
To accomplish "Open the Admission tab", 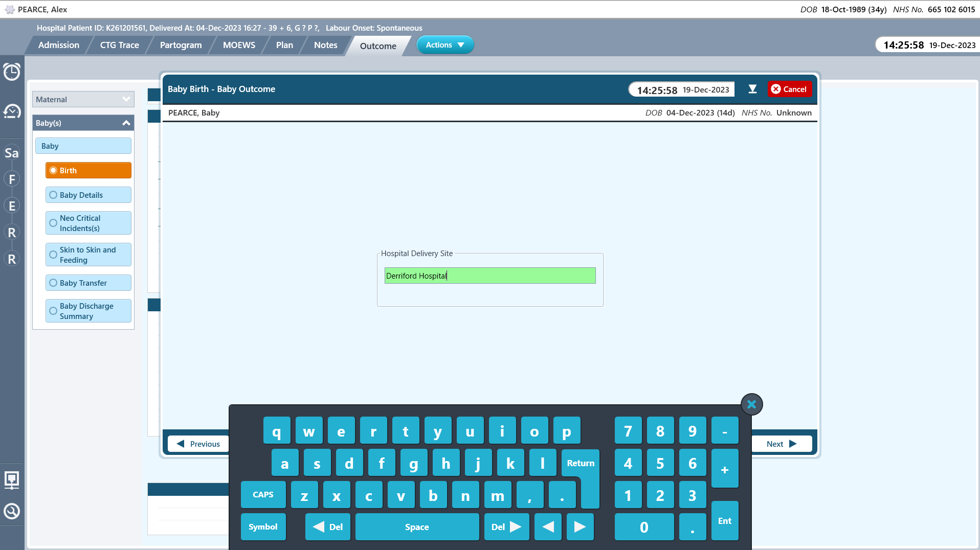I will pos(59,45).
